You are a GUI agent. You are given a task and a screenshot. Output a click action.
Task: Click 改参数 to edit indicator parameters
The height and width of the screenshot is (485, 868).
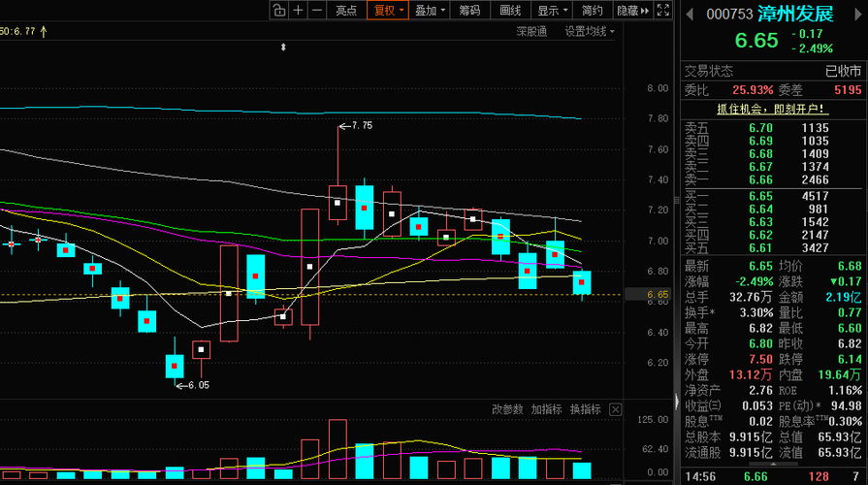(x=507, y=409)
